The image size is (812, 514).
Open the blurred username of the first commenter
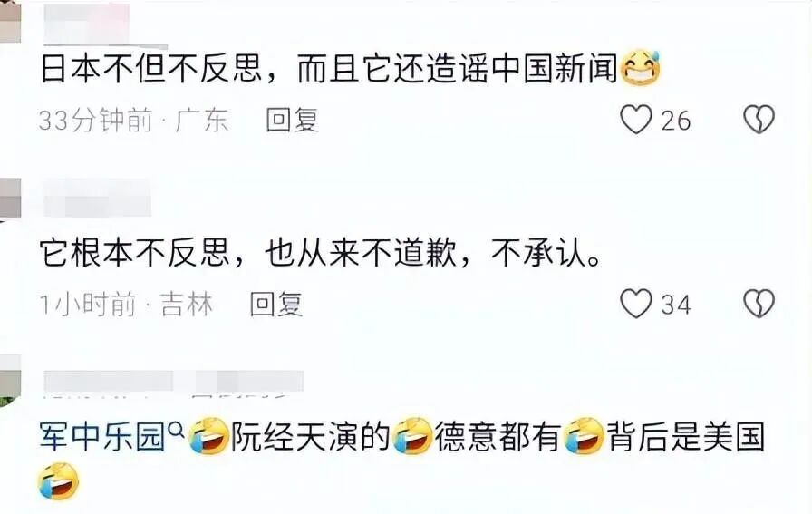(87, 24)
